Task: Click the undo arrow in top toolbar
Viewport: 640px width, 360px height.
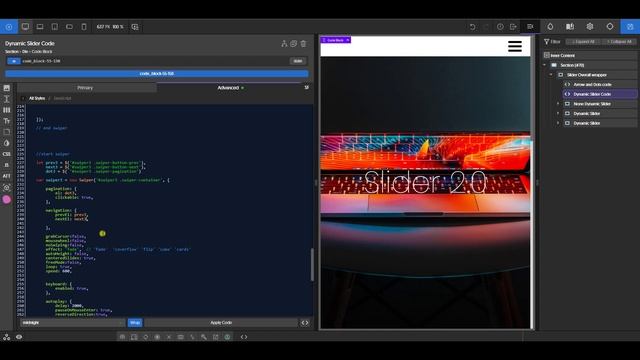Action: pos(472,27)
